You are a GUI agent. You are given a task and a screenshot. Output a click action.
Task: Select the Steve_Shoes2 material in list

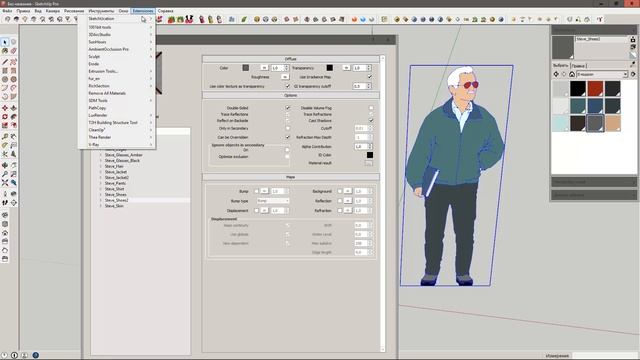tap(117, 200)
